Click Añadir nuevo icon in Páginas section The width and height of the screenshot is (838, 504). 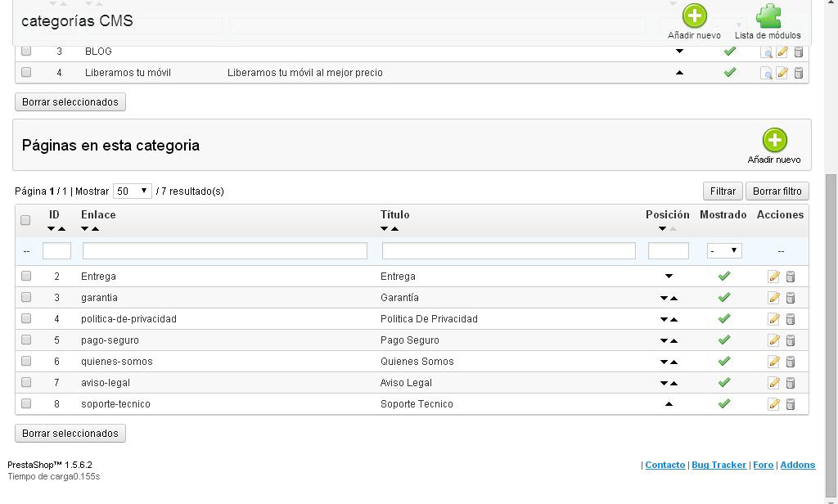[x=774, y=140]
